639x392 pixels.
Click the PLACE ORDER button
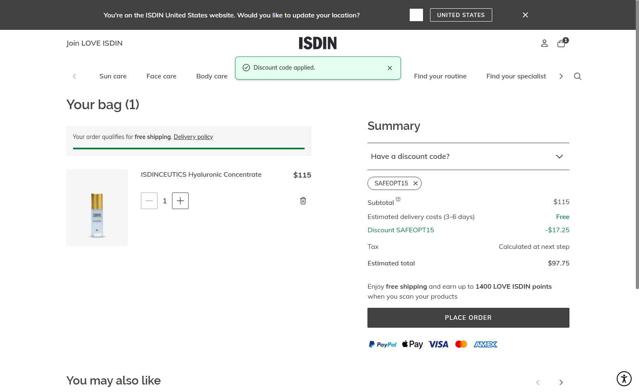[x=468, y=318]
